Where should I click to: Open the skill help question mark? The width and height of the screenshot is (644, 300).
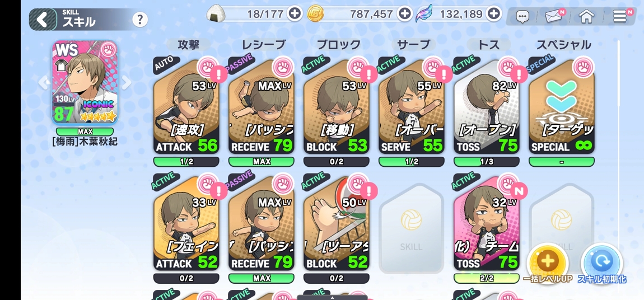point(140,19)
